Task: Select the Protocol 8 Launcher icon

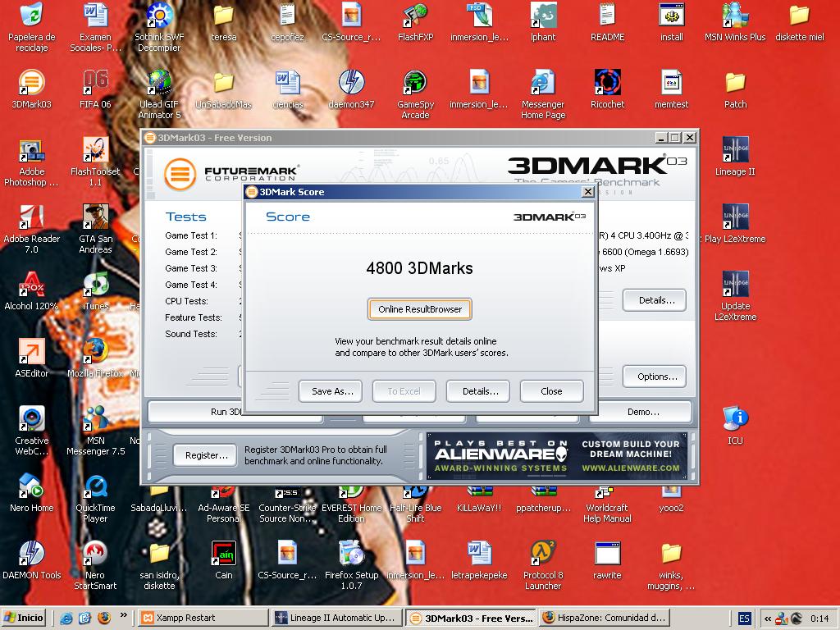Action: point(543,555)
